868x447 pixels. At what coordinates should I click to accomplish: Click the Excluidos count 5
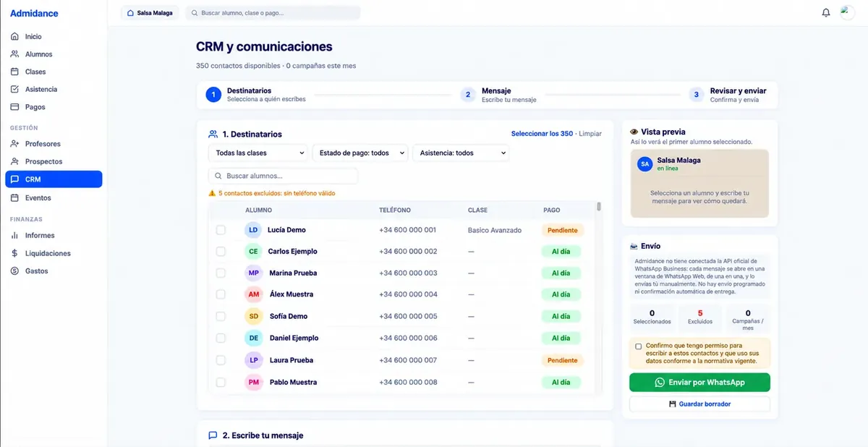point(700,313)
